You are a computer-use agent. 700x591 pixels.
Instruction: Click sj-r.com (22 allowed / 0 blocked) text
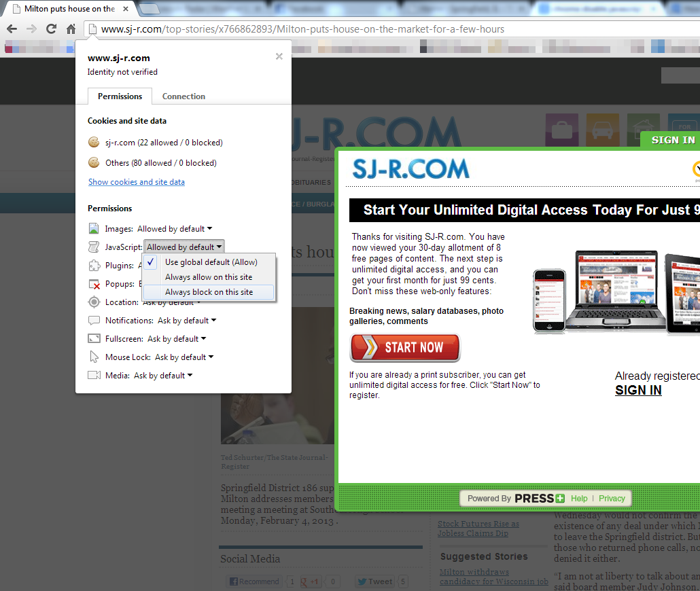click(164, 143)
